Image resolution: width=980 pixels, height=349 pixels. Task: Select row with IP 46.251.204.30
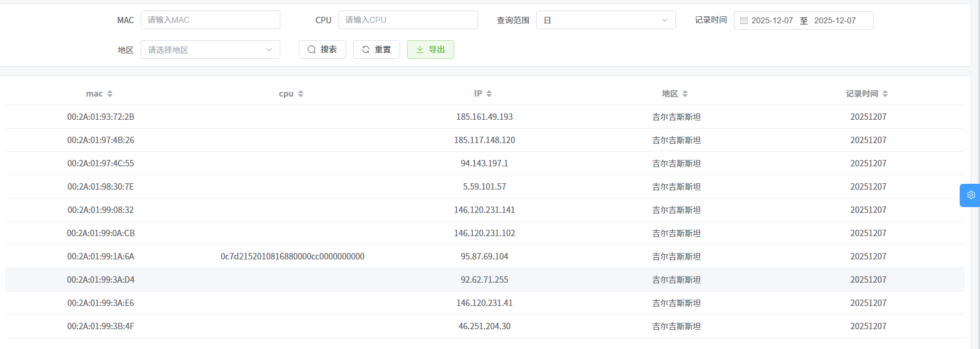tap(484, 326)
